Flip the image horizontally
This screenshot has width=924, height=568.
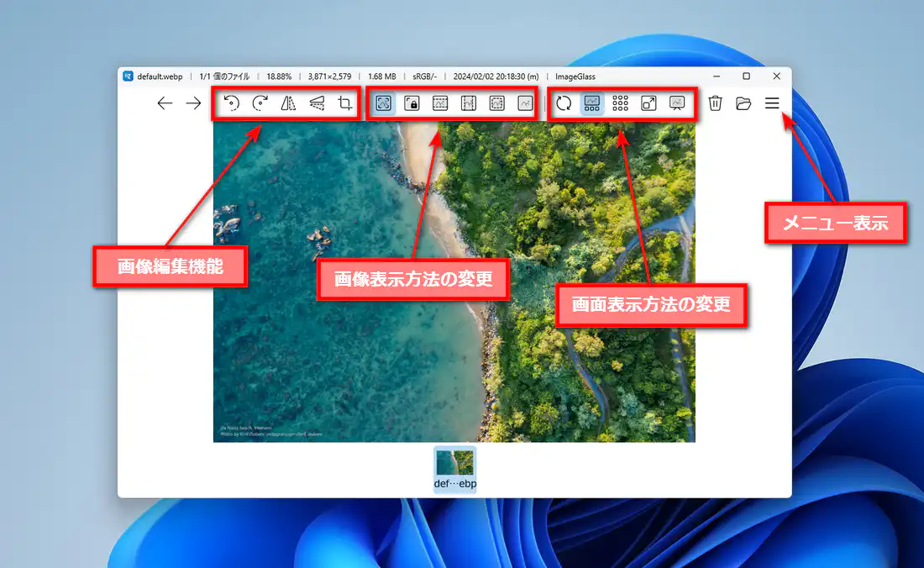pyautogui.click(x=288, y=103)
